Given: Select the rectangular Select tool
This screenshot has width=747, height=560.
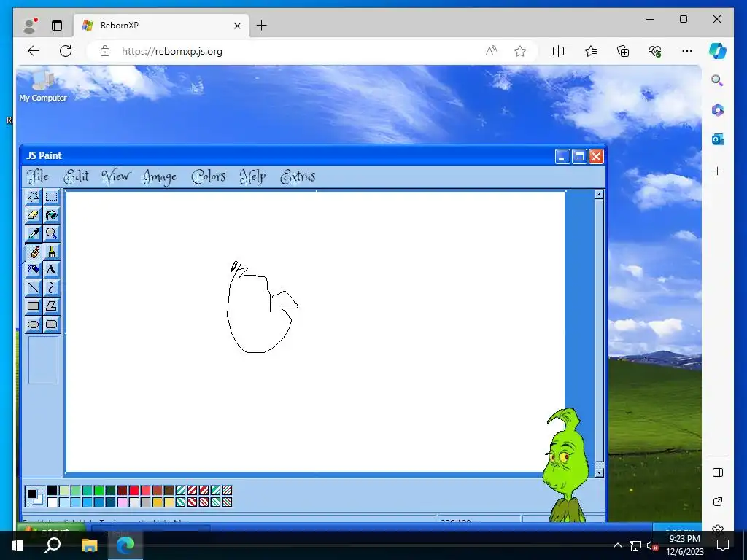Looking at the screenshot, I should [x=52, y=197].
